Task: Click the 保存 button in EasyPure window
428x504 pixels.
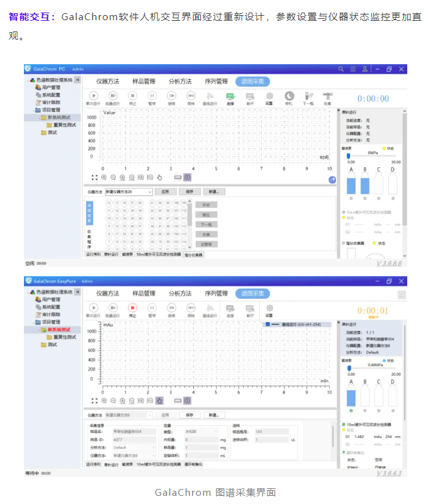Action: [189, 415]
